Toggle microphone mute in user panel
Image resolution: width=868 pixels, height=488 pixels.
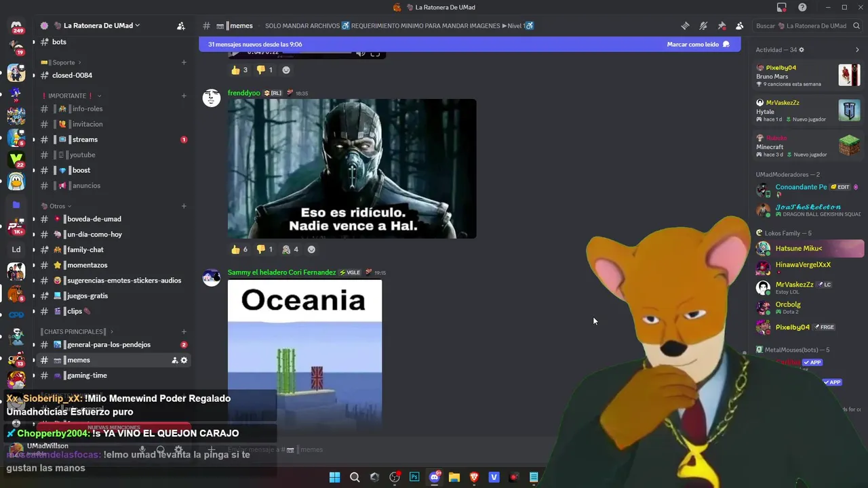[x=142, y=449]
